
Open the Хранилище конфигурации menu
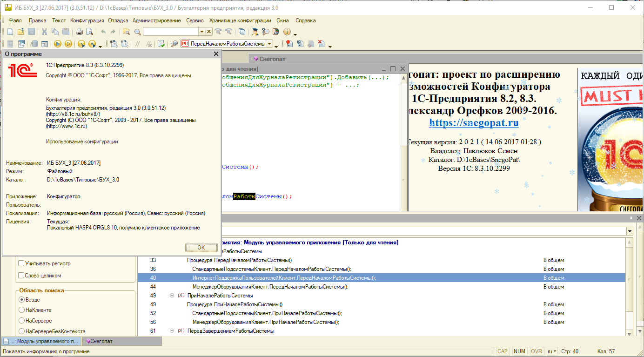[240, 20]
